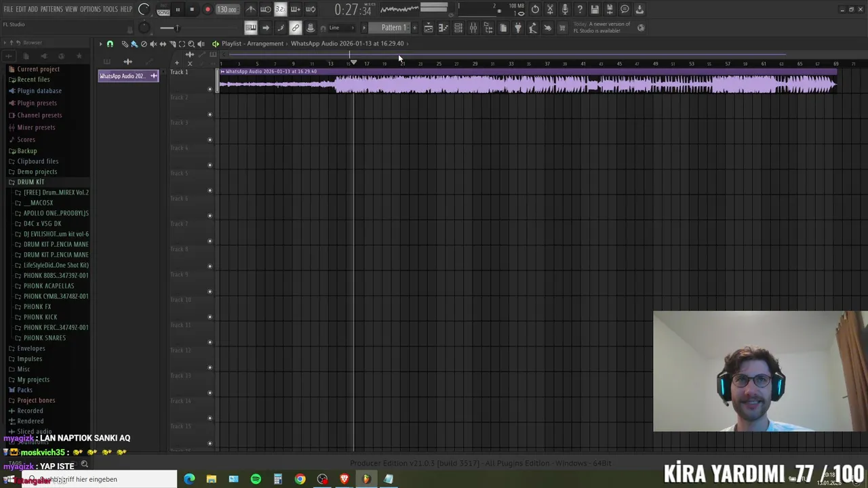Open Spotify from the taskbar

pyautogui.click(x=256, y=479)
